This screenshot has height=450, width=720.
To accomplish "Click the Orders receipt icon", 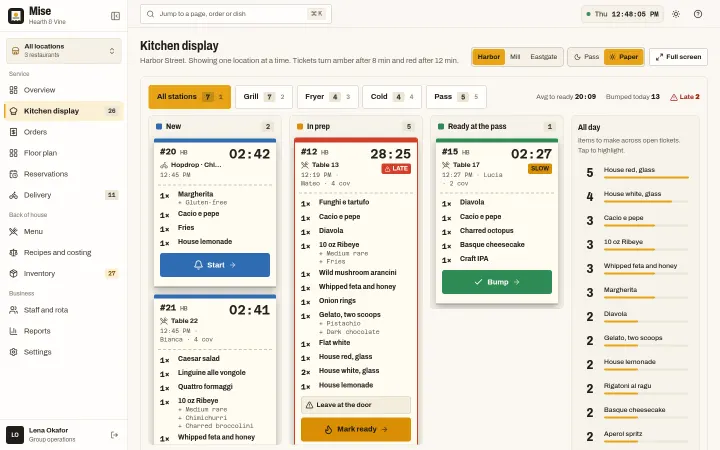I will pos(13,132).
